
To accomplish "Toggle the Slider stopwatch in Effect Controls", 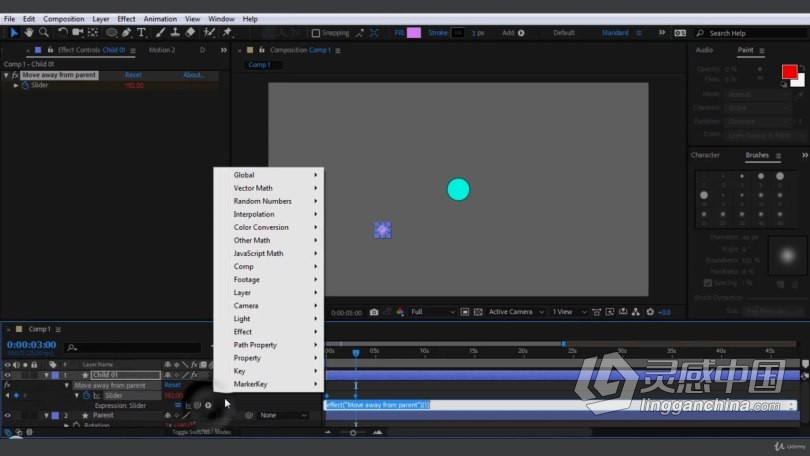I will pos(25,85).
